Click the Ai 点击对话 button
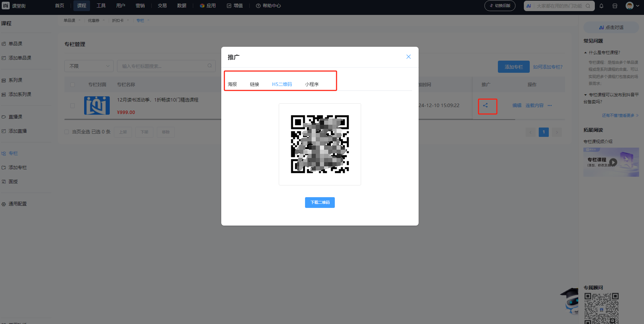The image size is (644, 324). (611, 27)
